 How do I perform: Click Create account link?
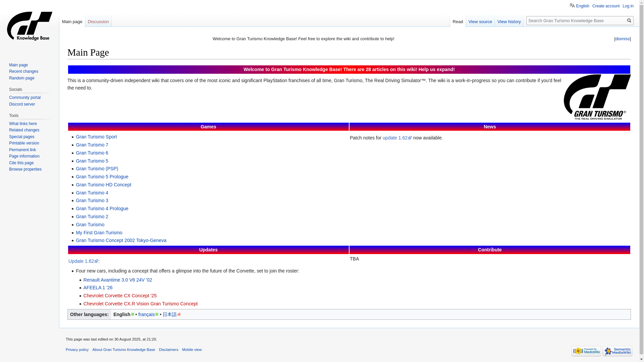coord(606,6)
